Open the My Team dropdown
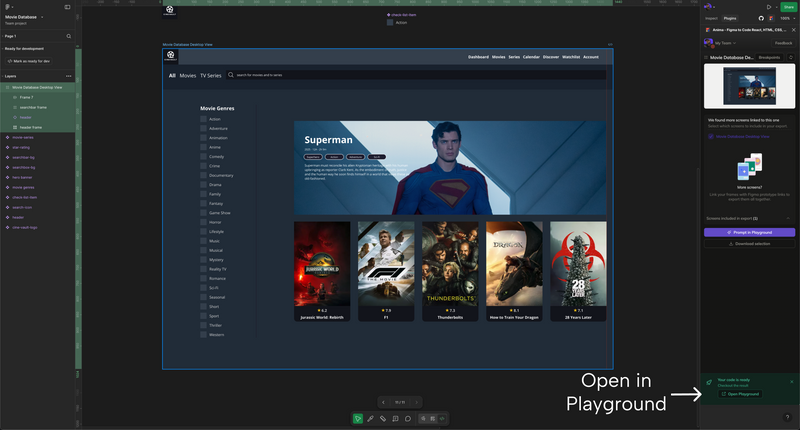Screen dimensions: 800x430 725,43
